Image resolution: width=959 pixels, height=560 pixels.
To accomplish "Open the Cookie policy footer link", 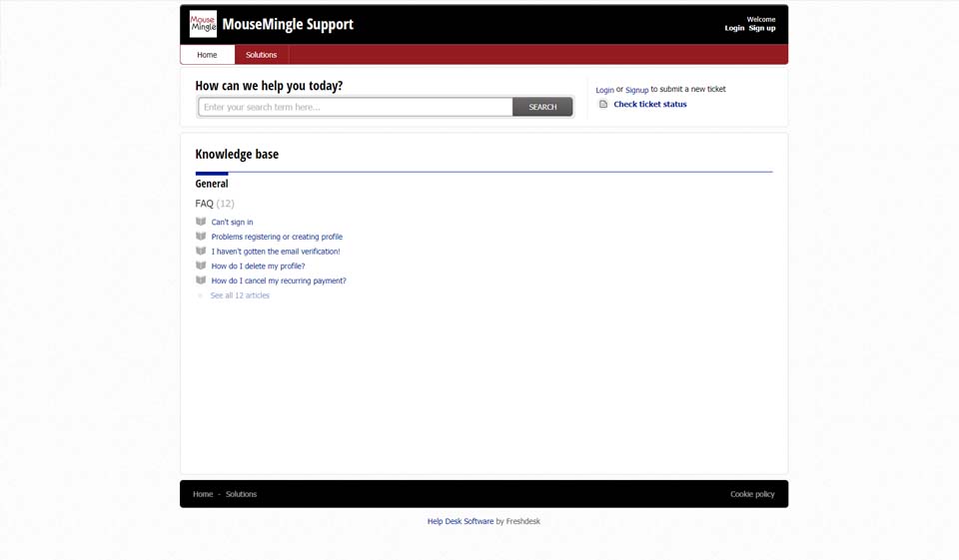I will [752, 494].
